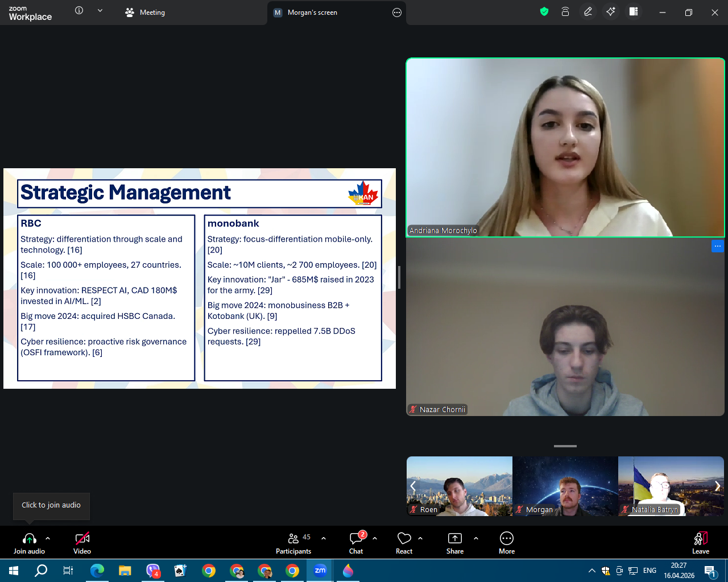Open the annotate pencil tool
728x582 pixels.
pos(588,12)
